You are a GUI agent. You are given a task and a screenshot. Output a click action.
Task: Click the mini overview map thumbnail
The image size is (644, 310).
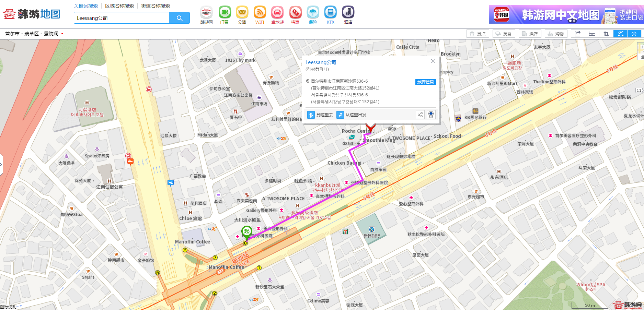(641, 51)
